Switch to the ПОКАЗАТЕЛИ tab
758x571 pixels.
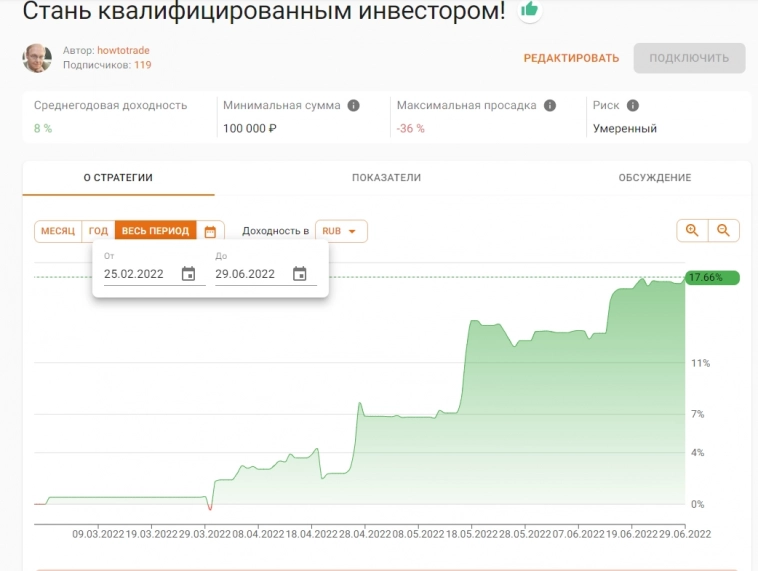[386, 178]
